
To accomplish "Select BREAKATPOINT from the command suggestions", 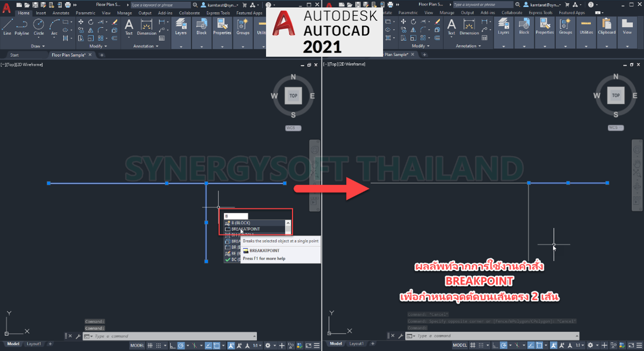I will click(245, 229).
